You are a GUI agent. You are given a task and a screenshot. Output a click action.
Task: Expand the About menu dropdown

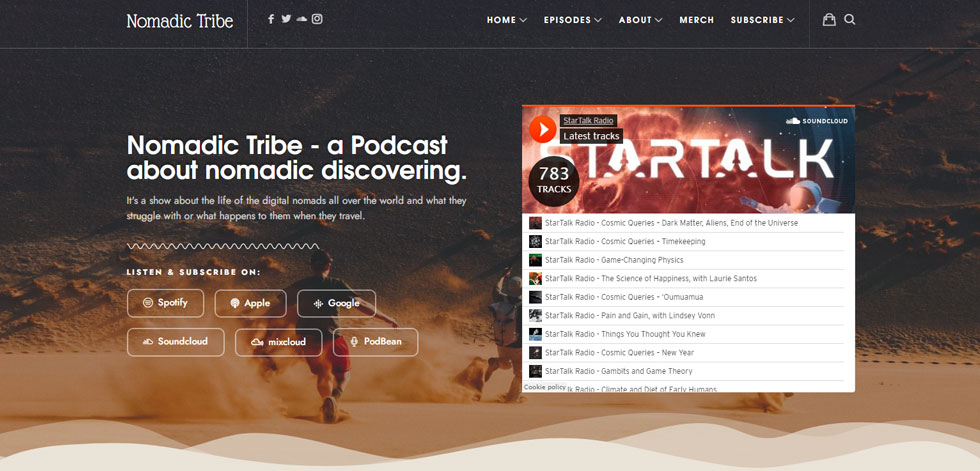(x=641, y=20)
